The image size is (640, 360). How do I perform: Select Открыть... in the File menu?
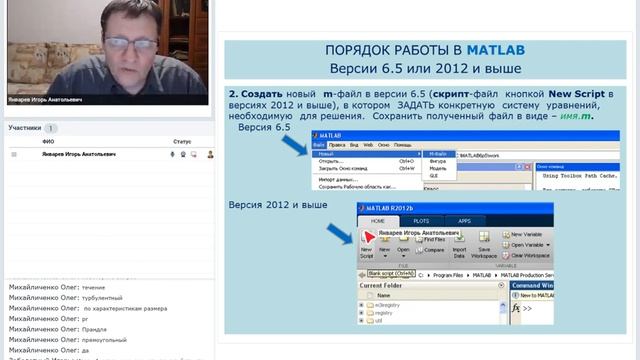point(367,161)
